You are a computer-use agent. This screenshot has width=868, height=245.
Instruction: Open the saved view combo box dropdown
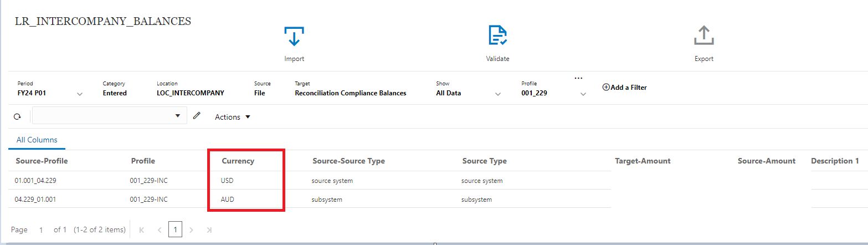click(178, 116)
